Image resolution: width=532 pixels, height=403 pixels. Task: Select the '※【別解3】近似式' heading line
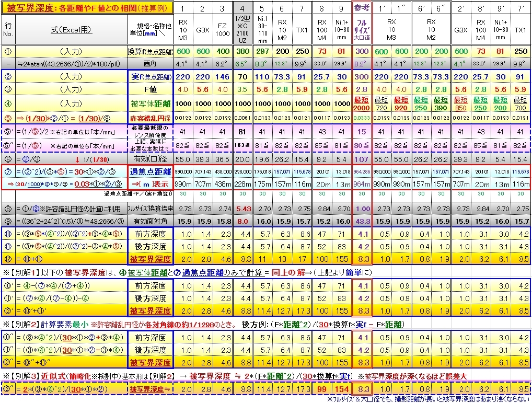(x=235, y=376)
